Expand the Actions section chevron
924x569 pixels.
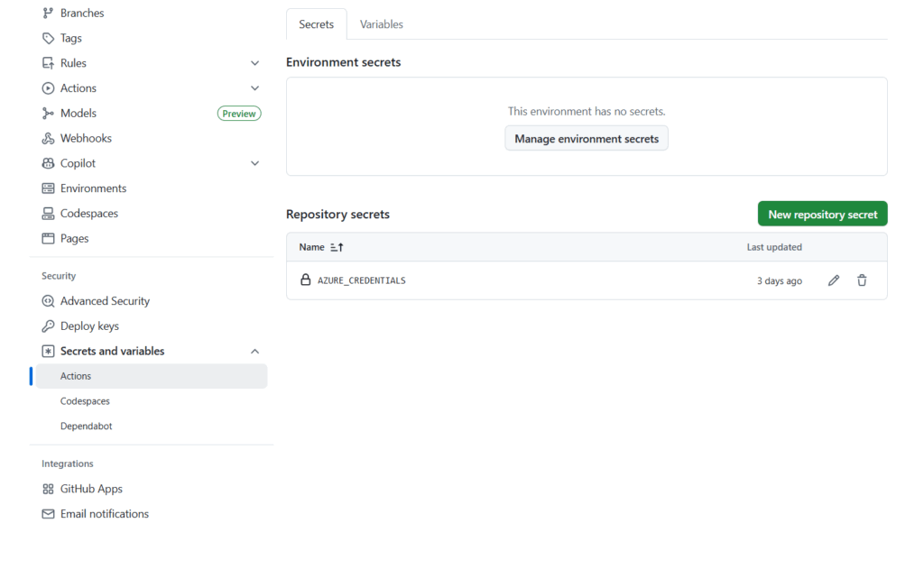coord(254,88)
